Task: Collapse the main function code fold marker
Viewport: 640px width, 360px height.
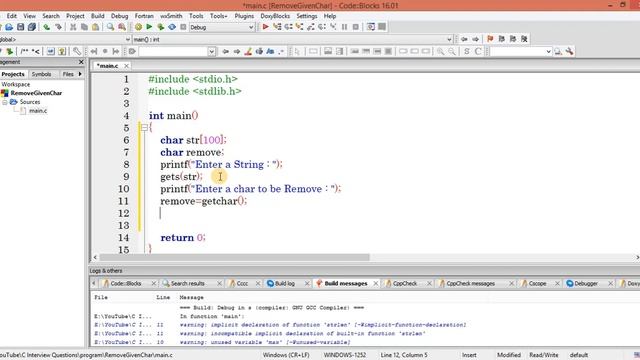Action: tap(144, 128)
